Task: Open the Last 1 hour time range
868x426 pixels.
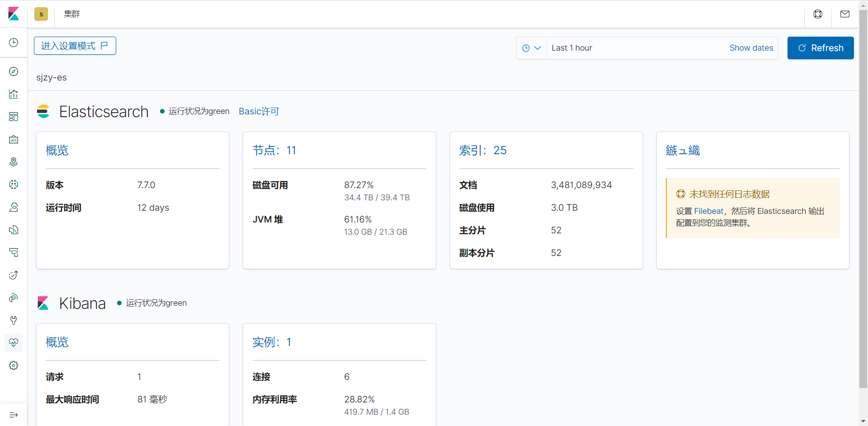Action: pyautogui.click(x=572, y=47)
